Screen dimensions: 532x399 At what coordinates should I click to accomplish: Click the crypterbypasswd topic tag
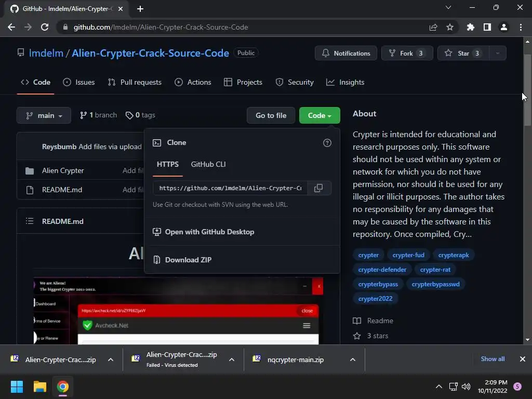(436, 284)
